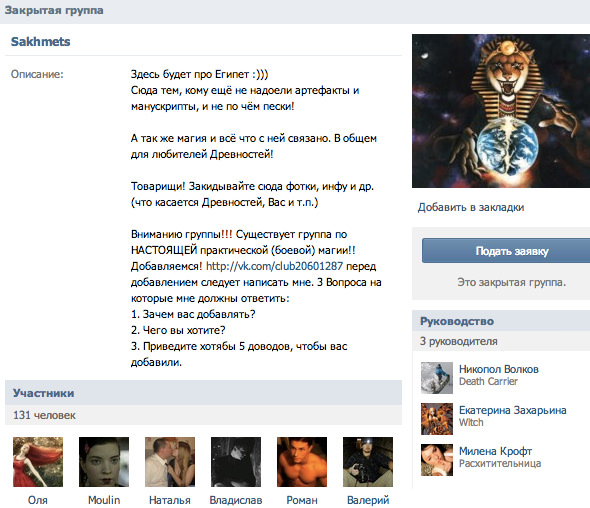Viewport: 590px width, 508px height.
Task: Open Роман's member avatar photo
Action: [x=302, y=462]
